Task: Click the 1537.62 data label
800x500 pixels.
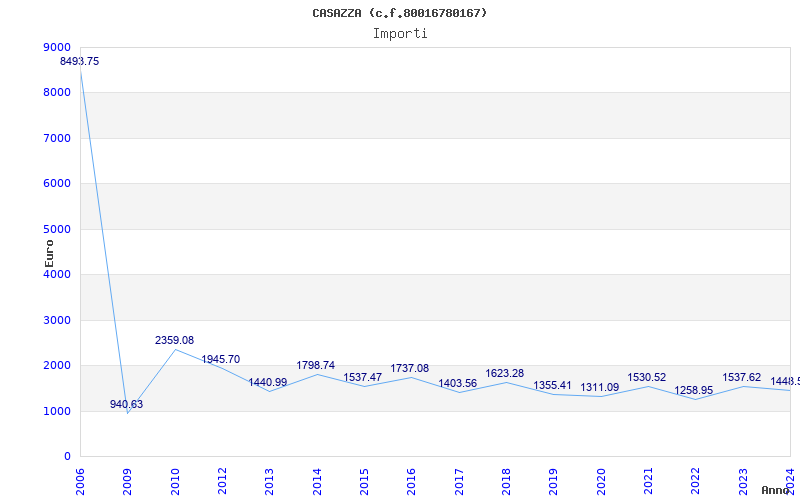Action: point(742,378)
